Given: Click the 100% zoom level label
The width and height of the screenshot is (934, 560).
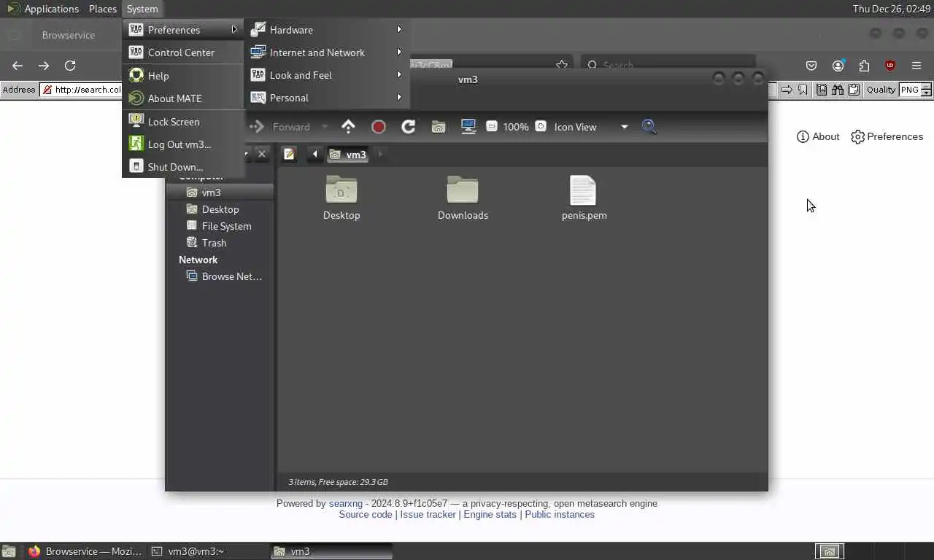Looking at the screenshot, I should click(x=516, y=127).
